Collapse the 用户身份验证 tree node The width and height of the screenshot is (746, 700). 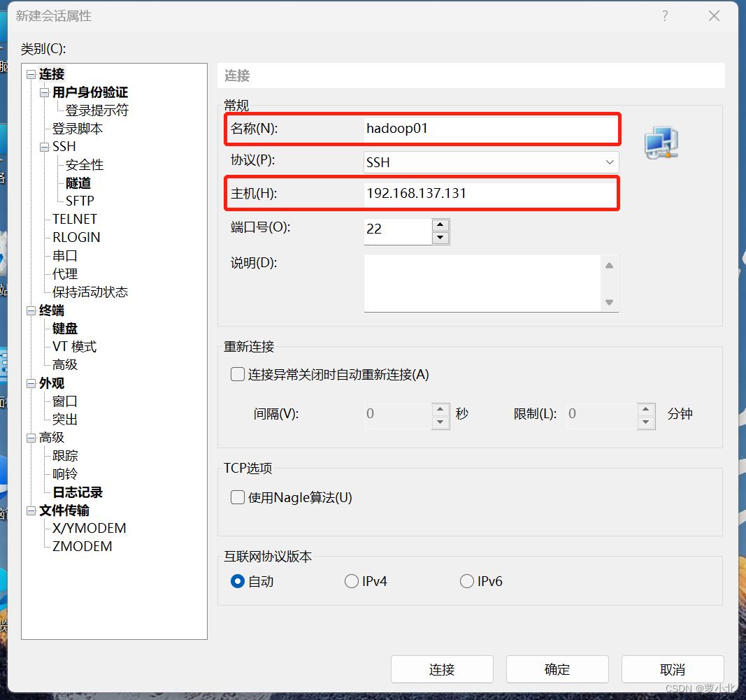point(44,92)
